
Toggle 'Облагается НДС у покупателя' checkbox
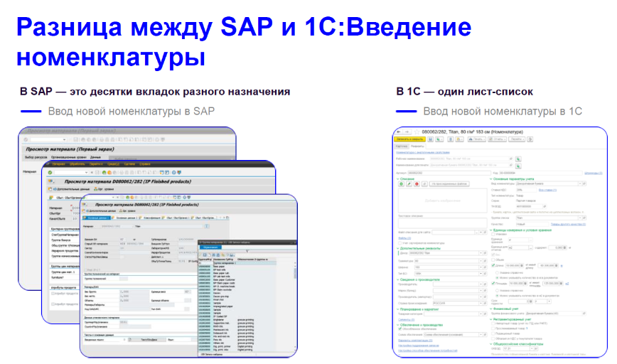(493, 339)
